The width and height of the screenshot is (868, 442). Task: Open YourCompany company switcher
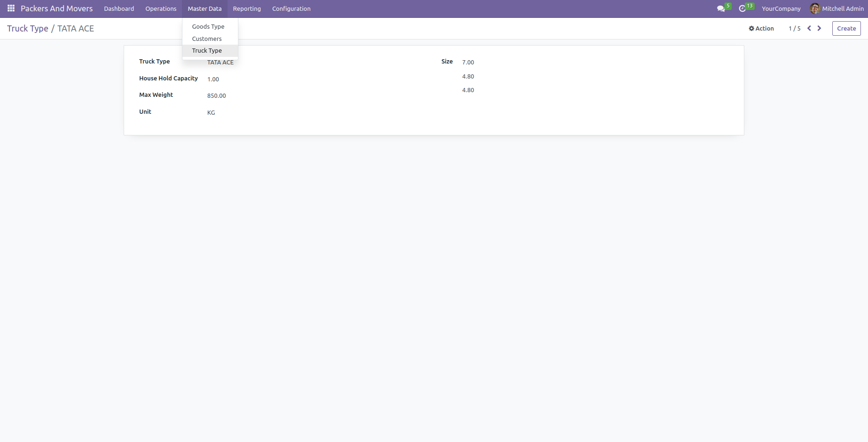(781, 8)
